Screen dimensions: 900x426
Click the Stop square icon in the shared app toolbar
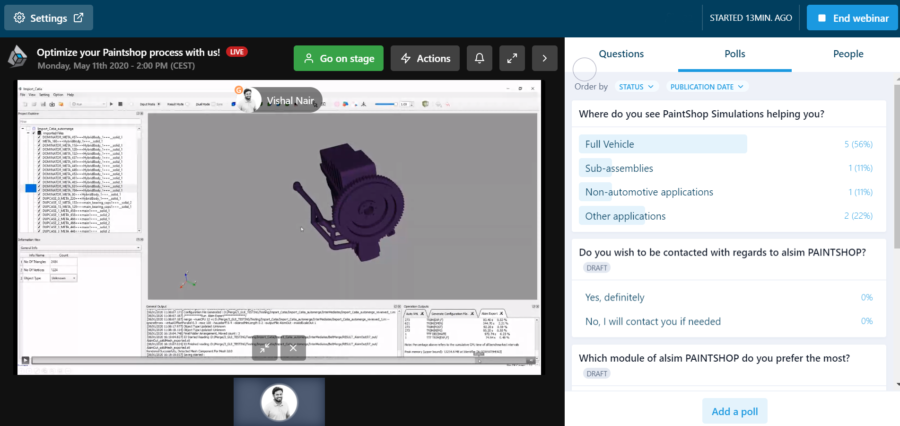[x=121, y=104]
